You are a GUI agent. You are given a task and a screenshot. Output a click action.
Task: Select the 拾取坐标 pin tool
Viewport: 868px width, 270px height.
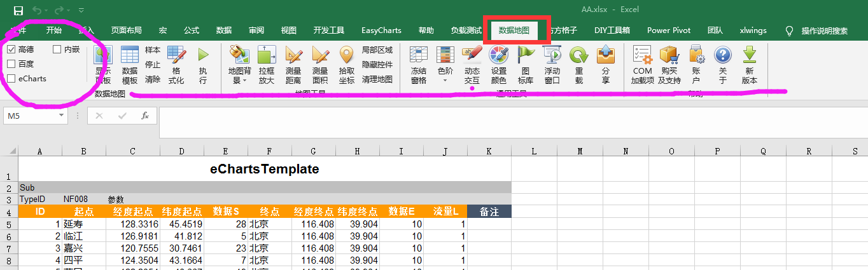pyautogui.click(x=347, y=65)
